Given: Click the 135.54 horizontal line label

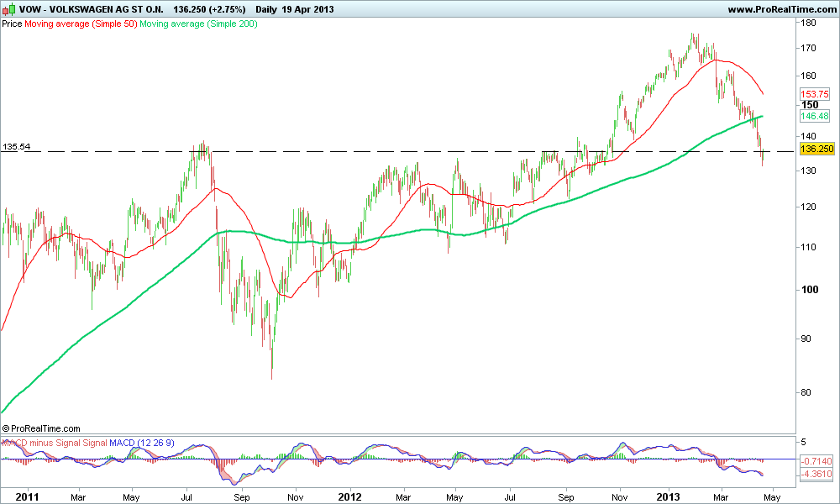Looking at the screenshot, I should pos(16,146).
